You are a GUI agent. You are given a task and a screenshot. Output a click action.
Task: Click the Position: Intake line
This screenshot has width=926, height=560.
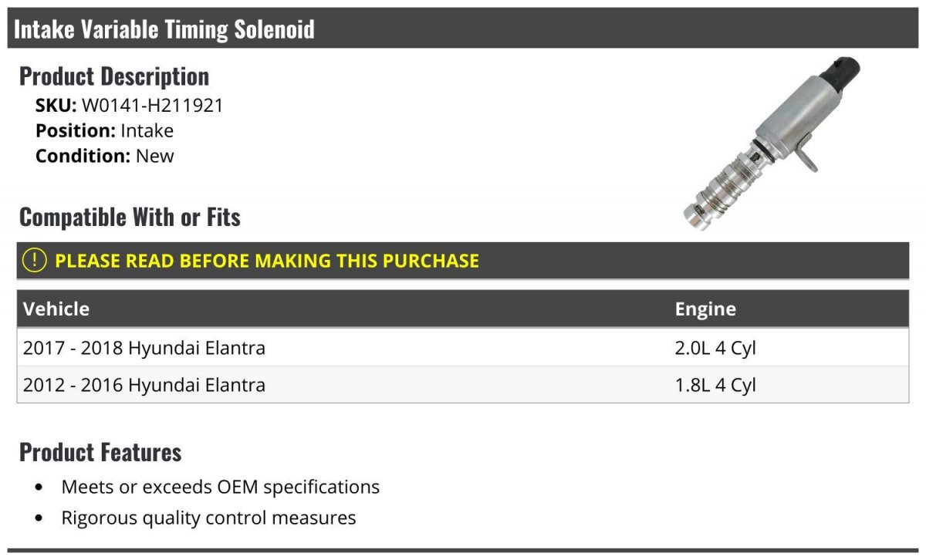(104, 130)
